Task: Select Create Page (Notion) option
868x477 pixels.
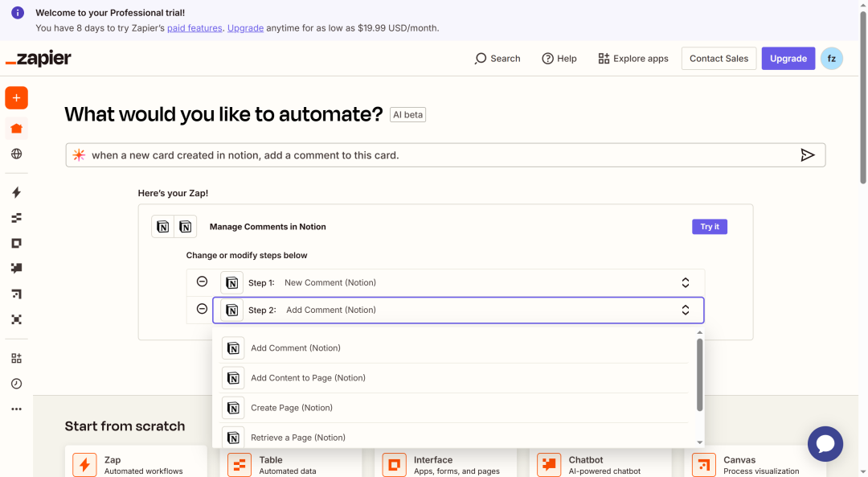Action: click(x=454, y=408)
